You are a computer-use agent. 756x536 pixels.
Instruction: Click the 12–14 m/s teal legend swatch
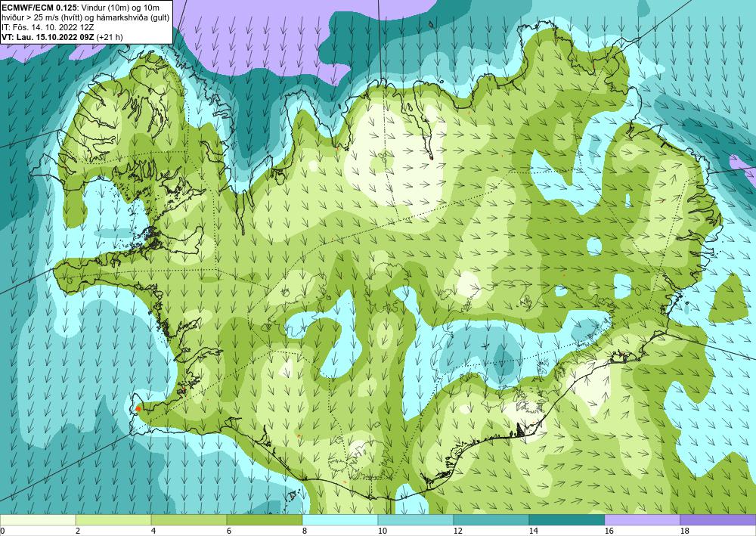pos(491,519)
